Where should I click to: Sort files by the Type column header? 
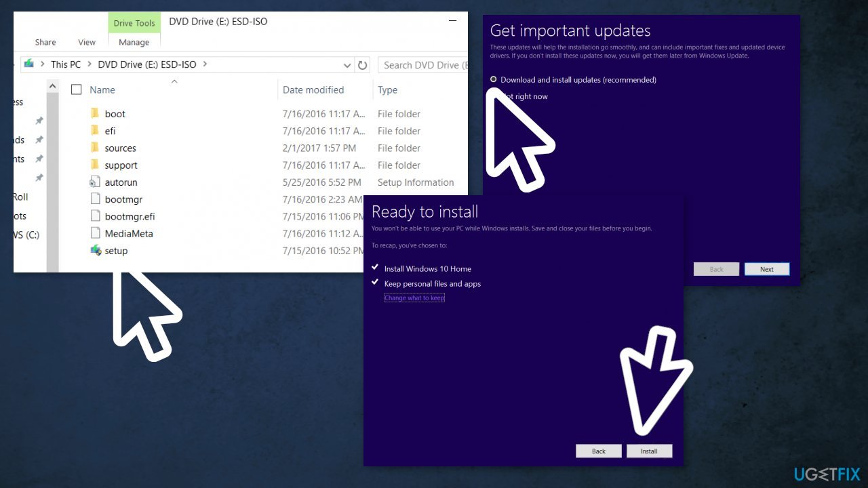pyautogui.click(x=387, y=89)
